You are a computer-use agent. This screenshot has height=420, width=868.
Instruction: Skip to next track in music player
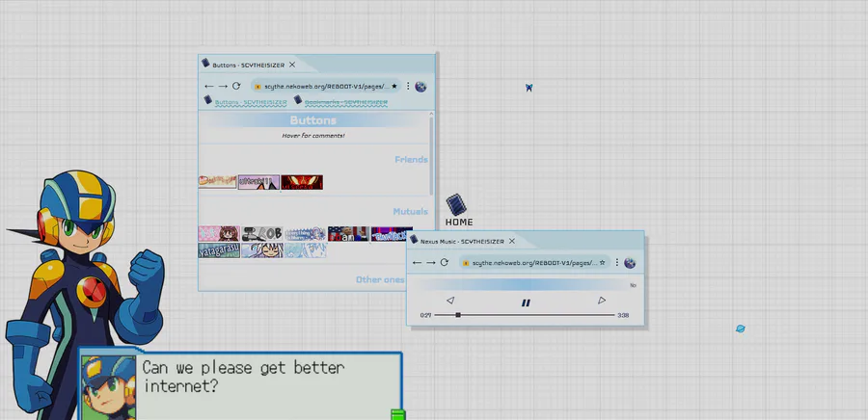pos(602,301)
